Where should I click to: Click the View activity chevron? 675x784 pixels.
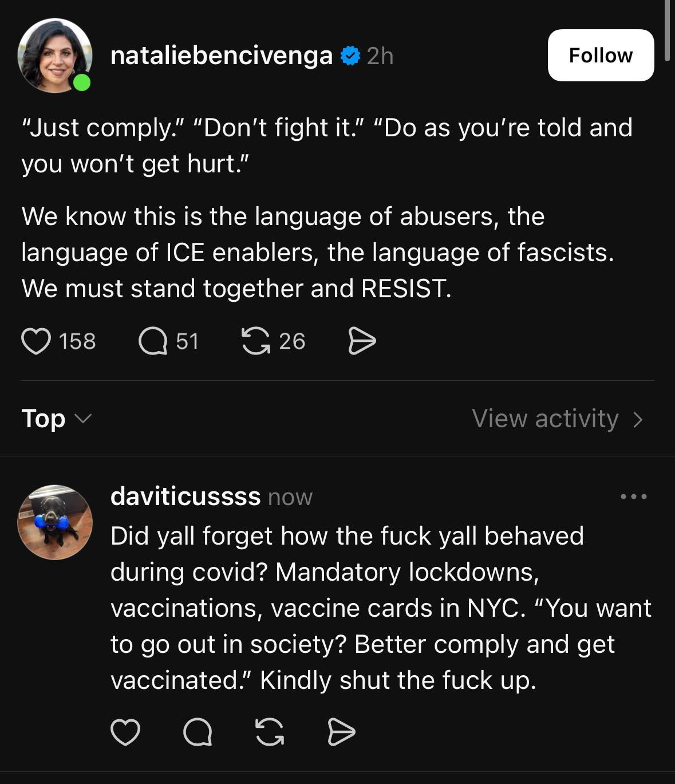click(638, 420)
